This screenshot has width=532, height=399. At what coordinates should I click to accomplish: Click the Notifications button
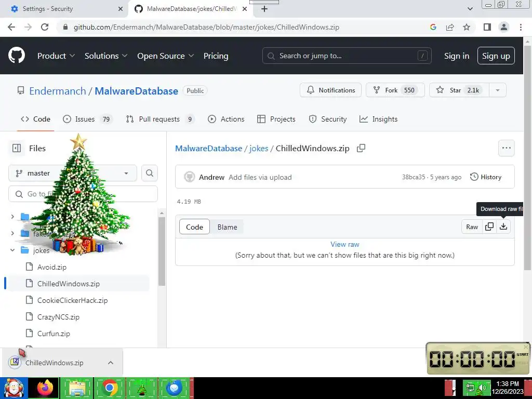point(331,90)
